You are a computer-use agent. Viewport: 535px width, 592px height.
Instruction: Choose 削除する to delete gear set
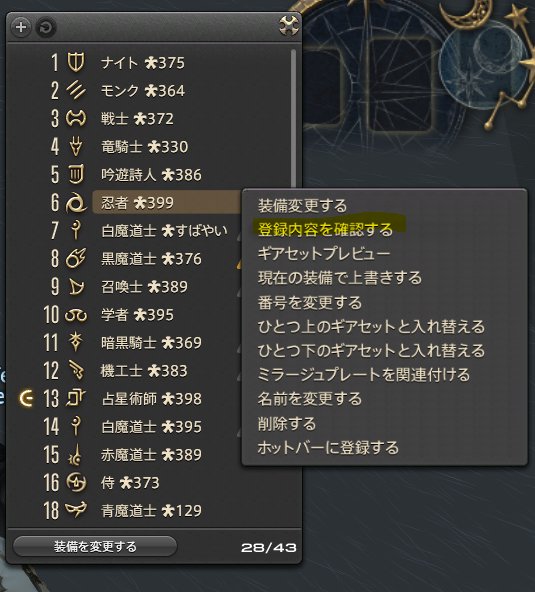(287, 424)
